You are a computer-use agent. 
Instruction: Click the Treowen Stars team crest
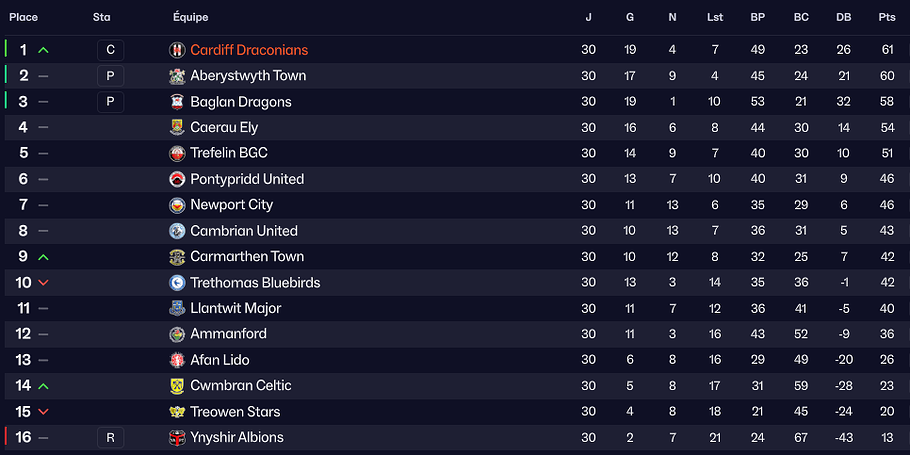(177, 412)
